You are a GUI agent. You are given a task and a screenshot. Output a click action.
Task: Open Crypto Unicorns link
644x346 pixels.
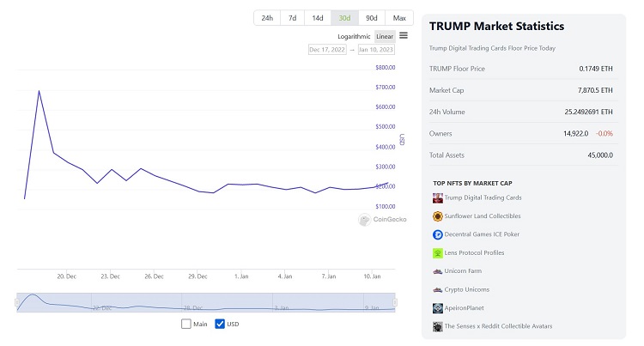click(x=466, y=289)
